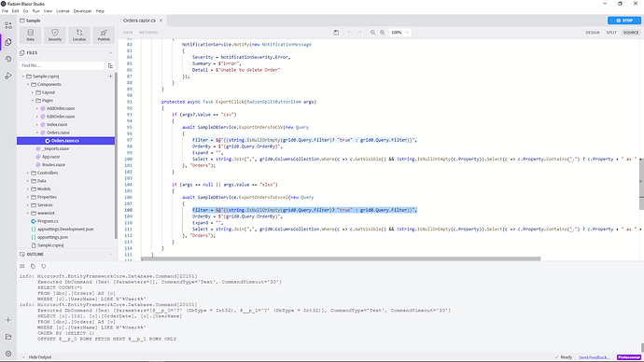Open the Localize tool
This screenshot has width=644, height=362.
coord(79,35)
